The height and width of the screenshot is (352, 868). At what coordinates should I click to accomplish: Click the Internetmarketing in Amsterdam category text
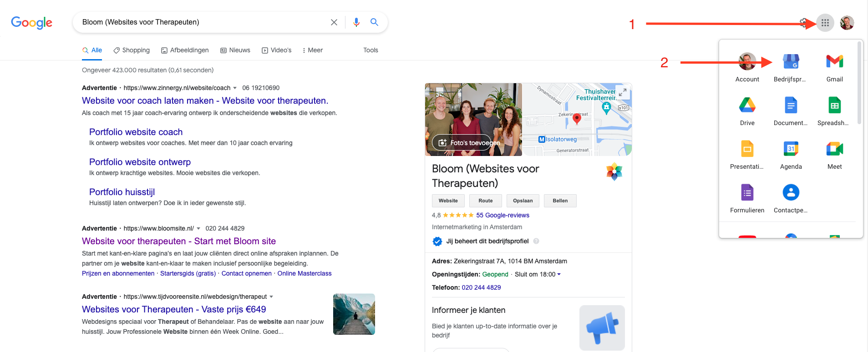pos(477,227)
